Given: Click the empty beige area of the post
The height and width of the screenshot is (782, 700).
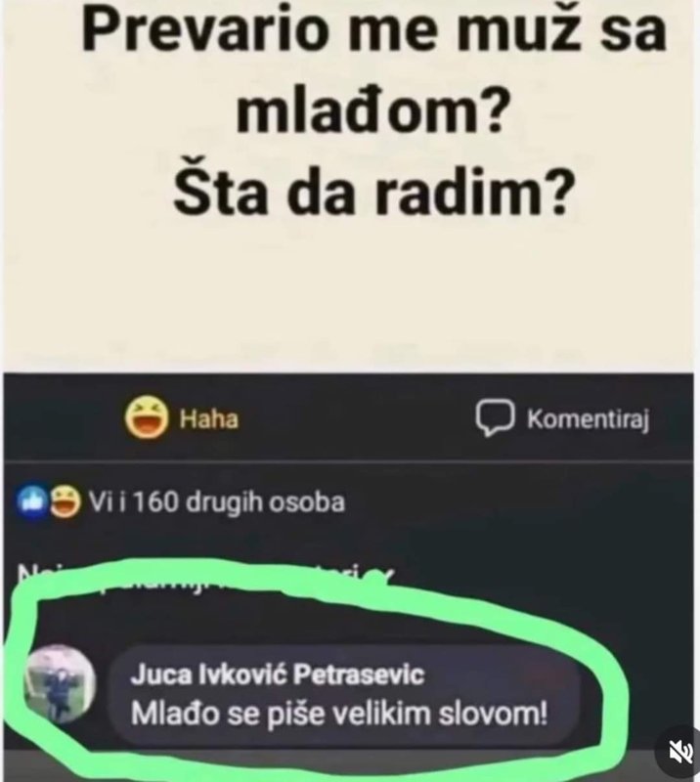Looking at the screenshot, I should [349, 294].
